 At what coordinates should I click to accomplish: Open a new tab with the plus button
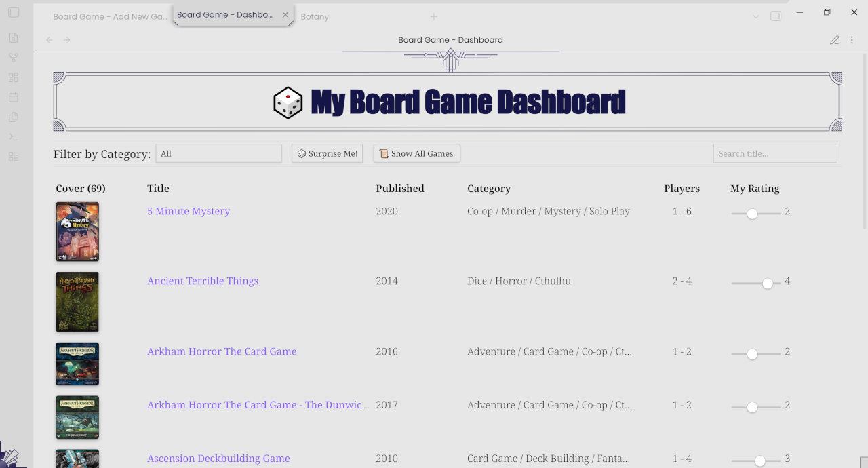(433, 16)
